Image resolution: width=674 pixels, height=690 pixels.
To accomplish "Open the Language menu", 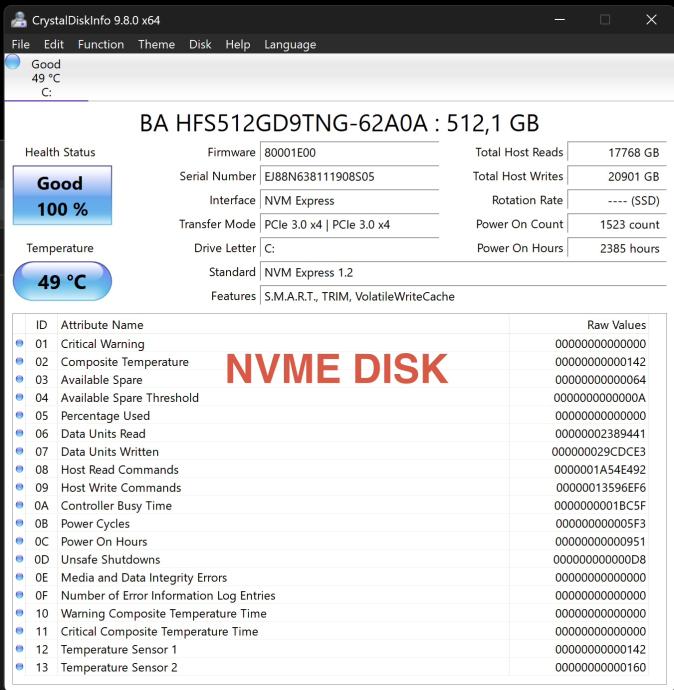I will [x=290, y=45].
